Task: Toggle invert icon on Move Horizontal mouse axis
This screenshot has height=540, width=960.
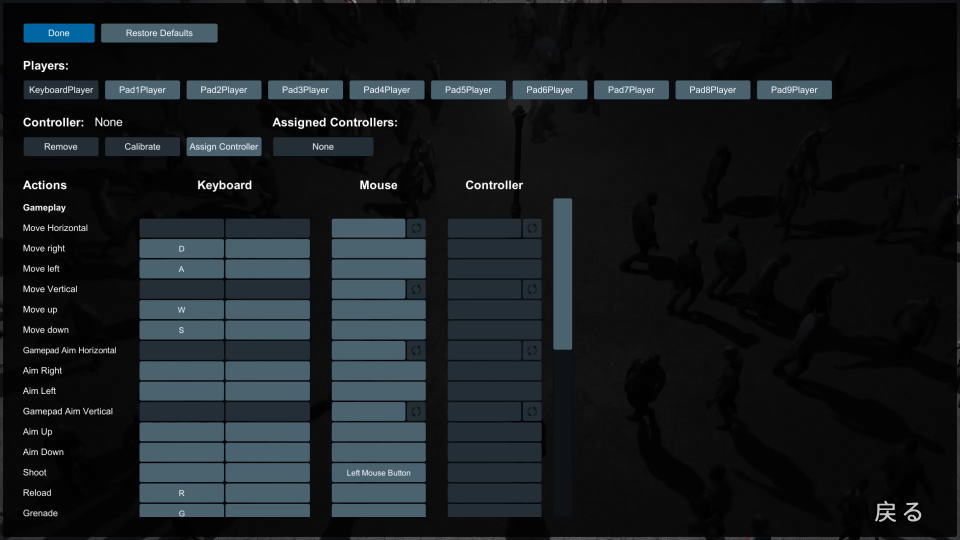Action: tap(416, 228)
